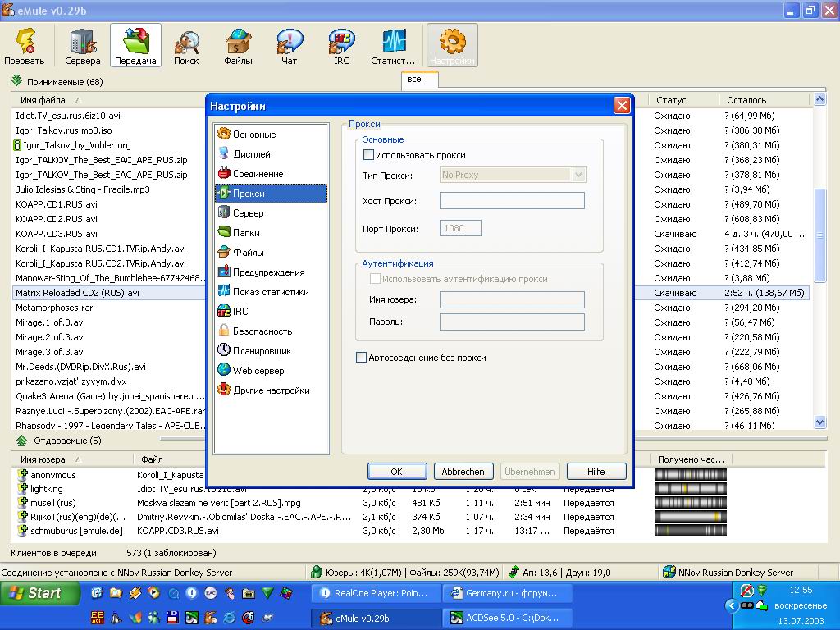
Task: Open the Тип Прокси dropdown
Action: [513, 175]
